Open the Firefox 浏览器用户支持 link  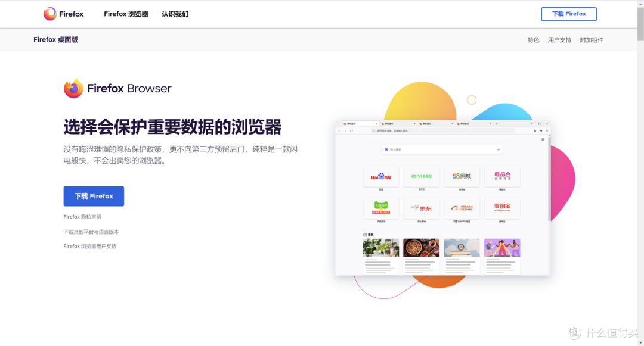90,247
